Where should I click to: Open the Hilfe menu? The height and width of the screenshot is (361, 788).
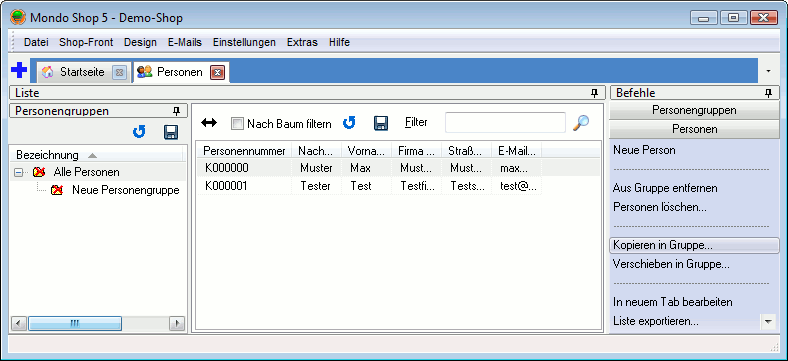tap(339, 42)
